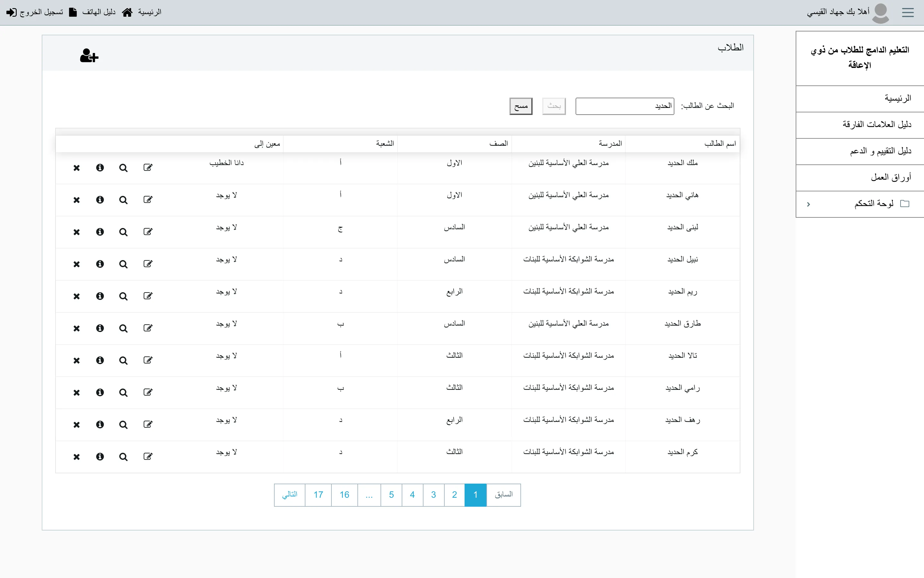Click the السابق previous page button

[x=504, y=495]
